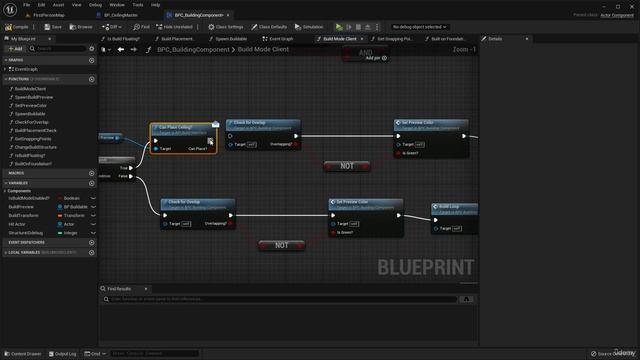Click BPC_BuildingComponent breadcrumb link

193,49
